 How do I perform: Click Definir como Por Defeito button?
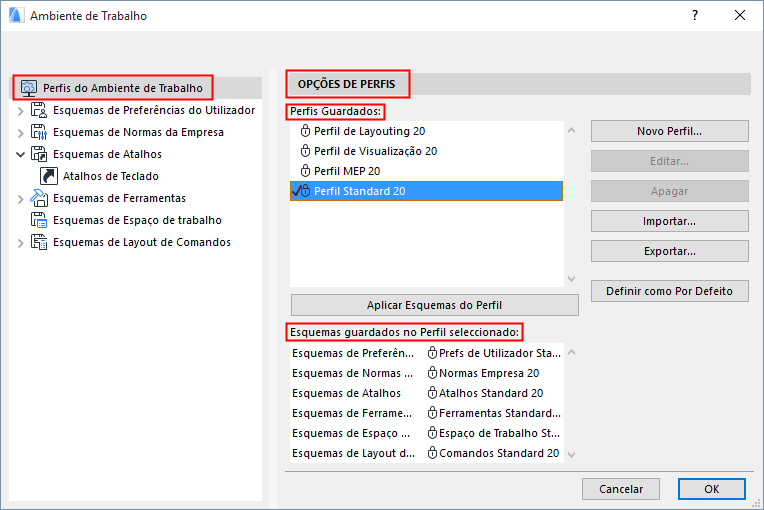669,291
